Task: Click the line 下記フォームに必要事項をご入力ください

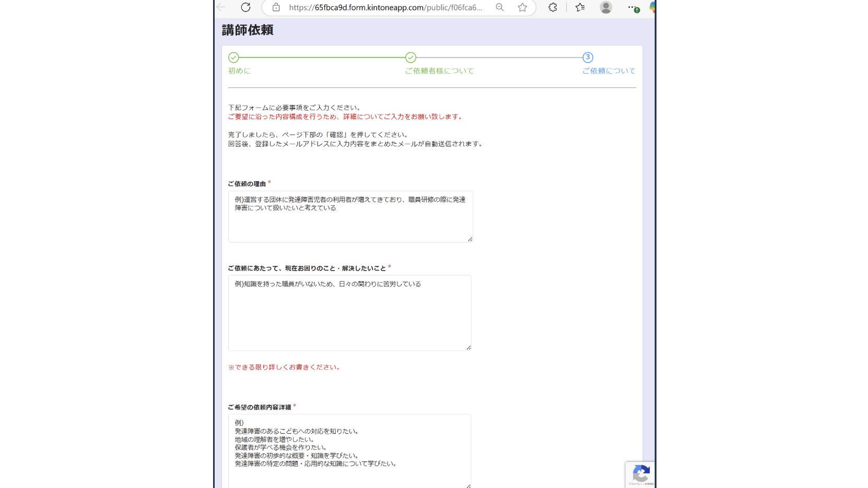Action: [x=295, y=108]
